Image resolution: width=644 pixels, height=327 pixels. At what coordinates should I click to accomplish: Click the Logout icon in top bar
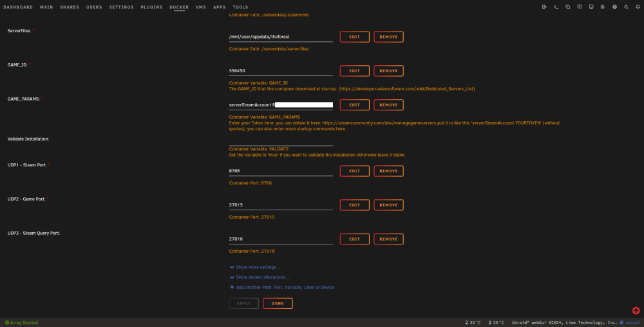coord(544,7)
